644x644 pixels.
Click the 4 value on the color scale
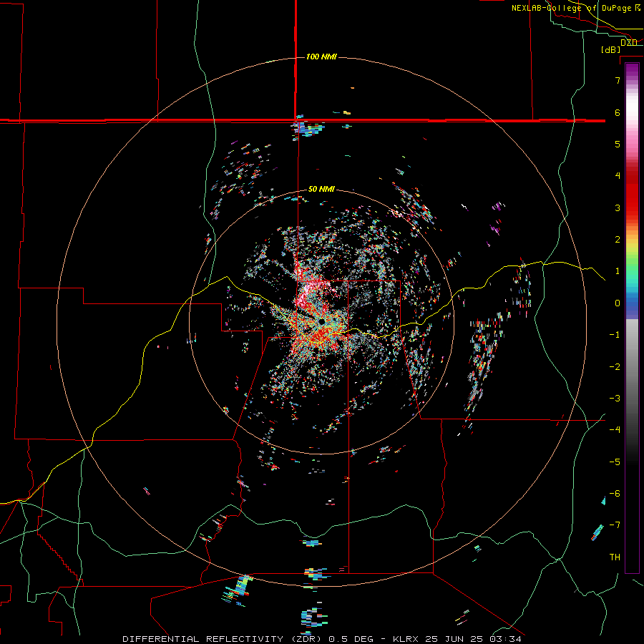click(x=618, y=176)
